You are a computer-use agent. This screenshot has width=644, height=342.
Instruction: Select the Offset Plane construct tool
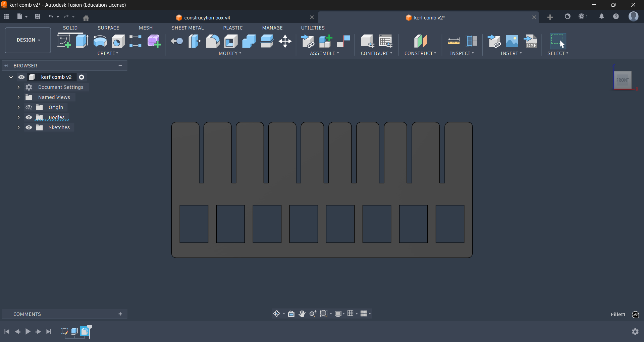(x=421, y=41)
